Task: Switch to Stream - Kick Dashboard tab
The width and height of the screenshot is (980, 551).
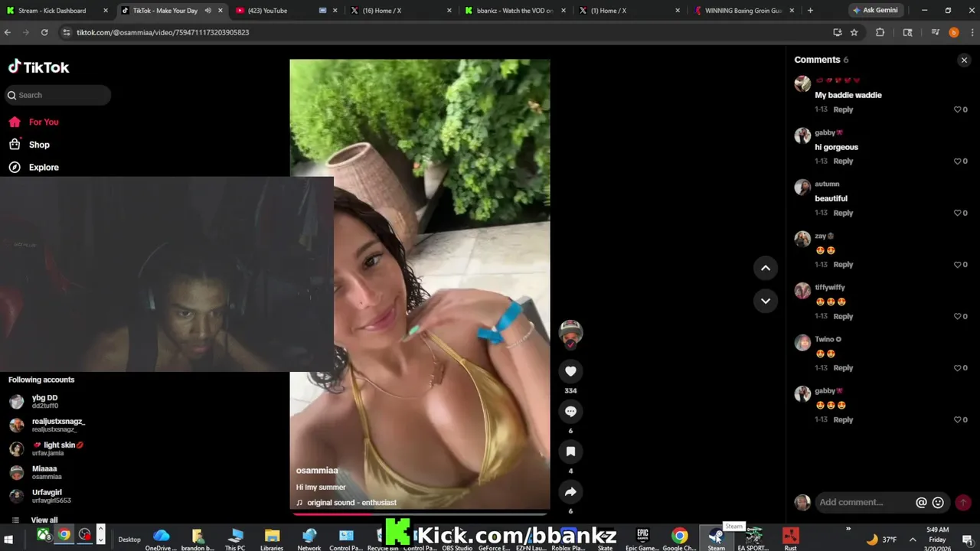Action: 55,11
